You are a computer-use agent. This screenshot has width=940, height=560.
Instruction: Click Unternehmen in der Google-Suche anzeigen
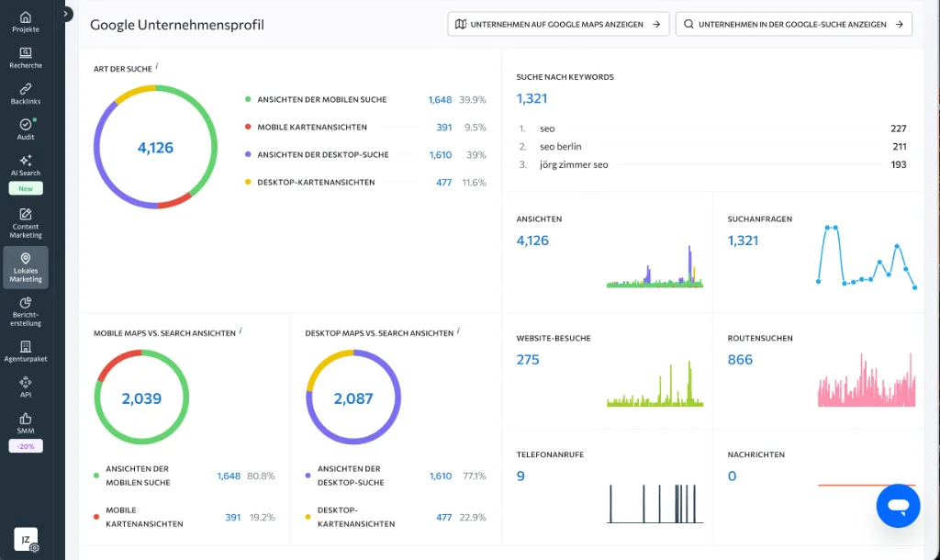(794, 24)
